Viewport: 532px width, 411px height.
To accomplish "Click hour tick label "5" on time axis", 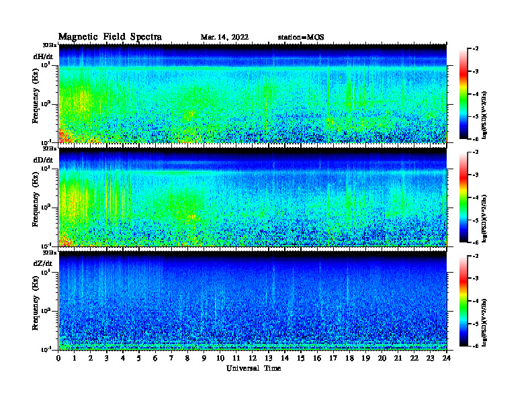I will (139, 359).
